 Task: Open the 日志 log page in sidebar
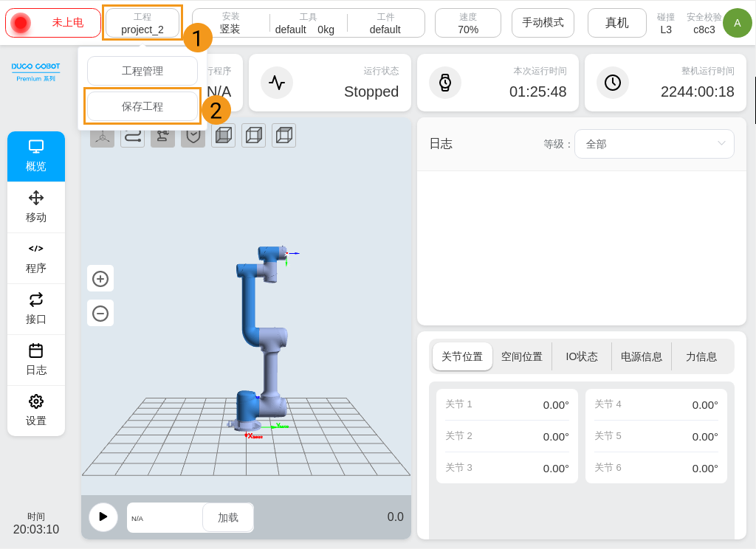[36, 360]
